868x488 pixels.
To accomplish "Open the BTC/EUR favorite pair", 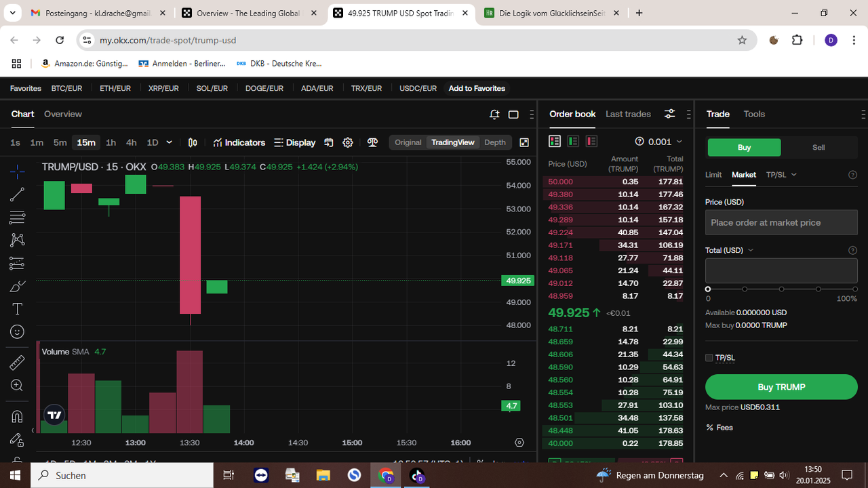I will click(66, 88).
